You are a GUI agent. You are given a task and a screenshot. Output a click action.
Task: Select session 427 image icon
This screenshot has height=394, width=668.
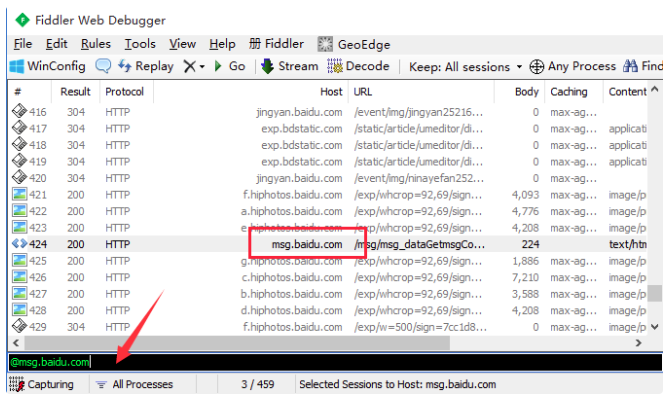20,293
